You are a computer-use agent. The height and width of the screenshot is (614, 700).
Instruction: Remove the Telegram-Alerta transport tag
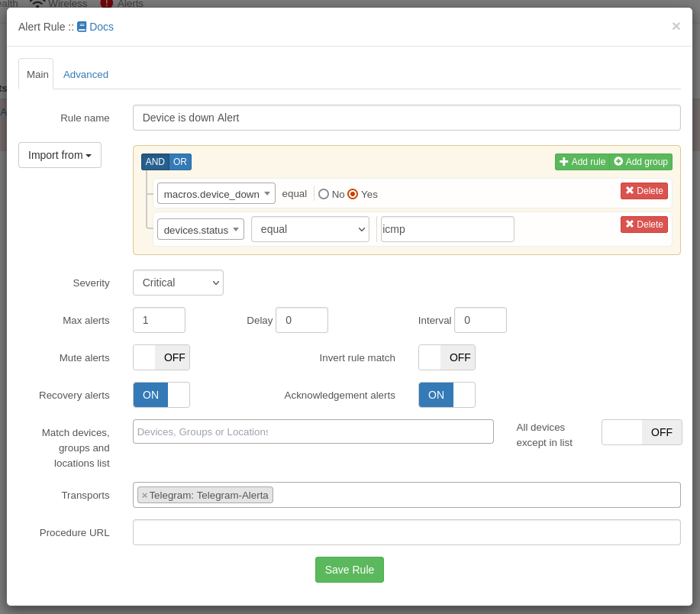(x=144, y=495)
